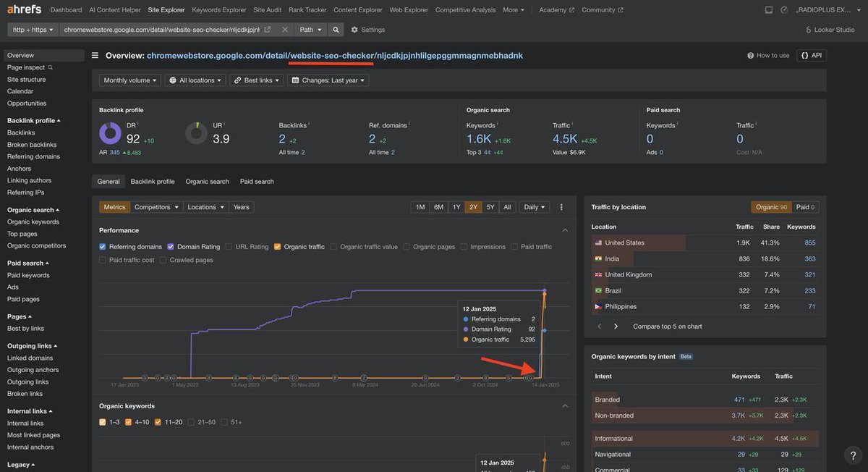Click the India flag icon
Viewport: 868px width, 472px height.
point(598,258)
